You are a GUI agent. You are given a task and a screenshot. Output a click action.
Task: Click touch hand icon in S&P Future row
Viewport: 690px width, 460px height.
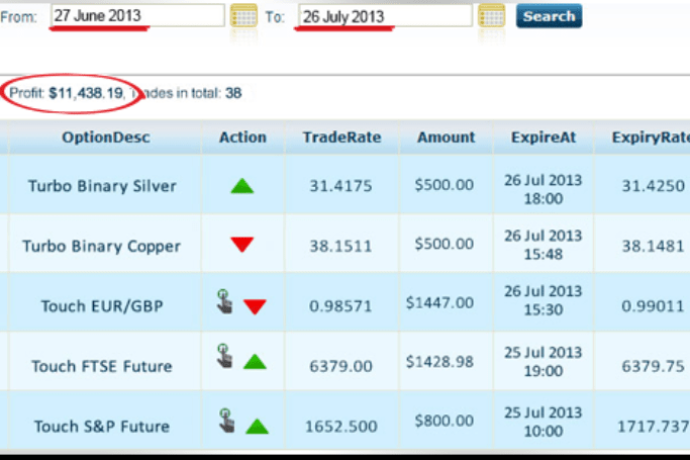coord(226,420)
